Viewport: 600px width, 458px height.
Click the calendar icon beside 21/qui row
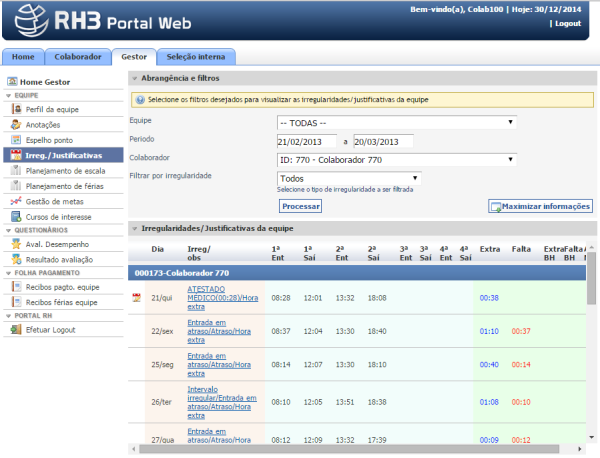137,298
